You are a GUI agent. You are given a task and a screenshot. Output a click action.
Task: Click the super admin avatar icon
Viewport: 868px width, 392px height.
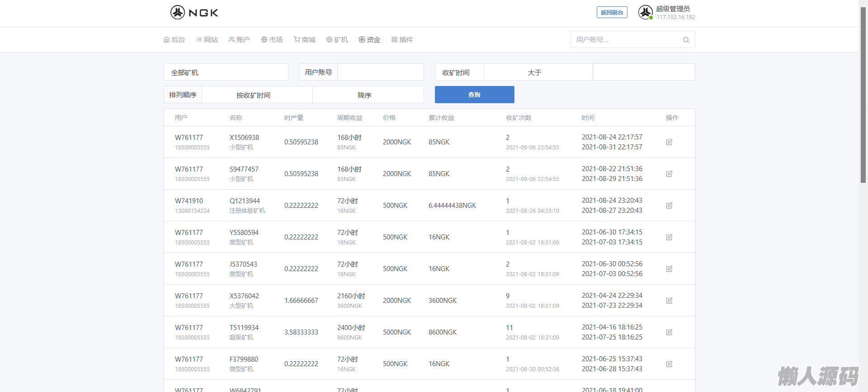(645, 12)
